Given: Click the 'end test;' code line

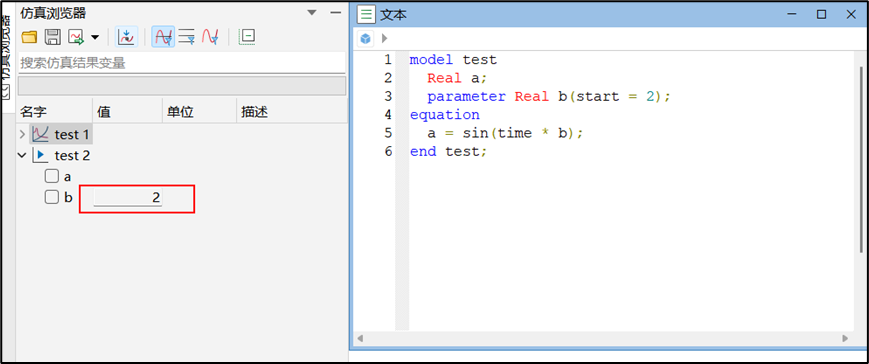Looking at the screenshot, I should pyautogui.click(x=448, y=151).
